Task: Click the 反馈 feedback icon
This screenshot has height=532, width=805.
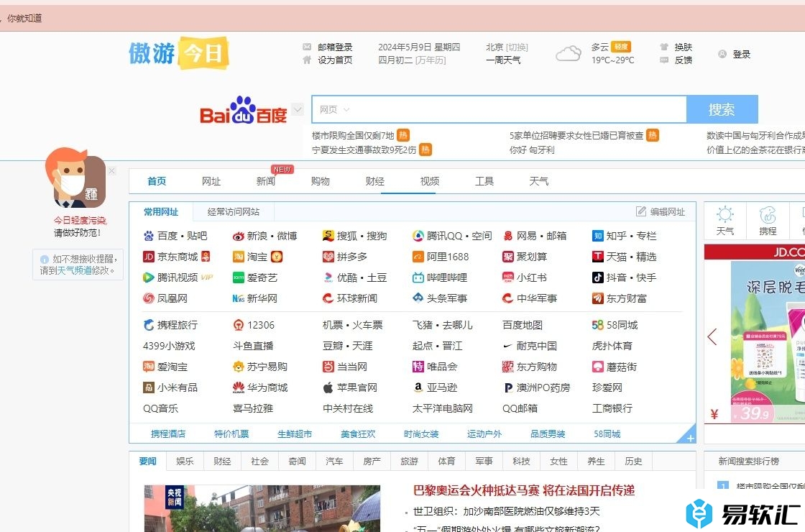Action: point(664,60)
